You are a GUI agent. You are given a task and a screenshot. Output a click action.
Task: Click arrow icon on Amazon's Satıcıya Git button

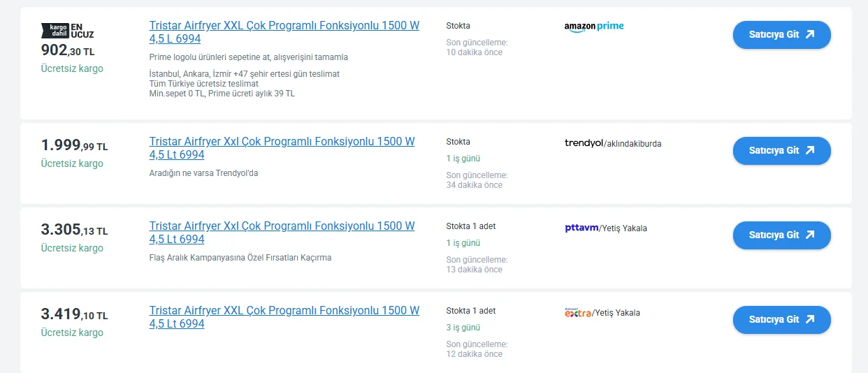(x=810, y=34)
